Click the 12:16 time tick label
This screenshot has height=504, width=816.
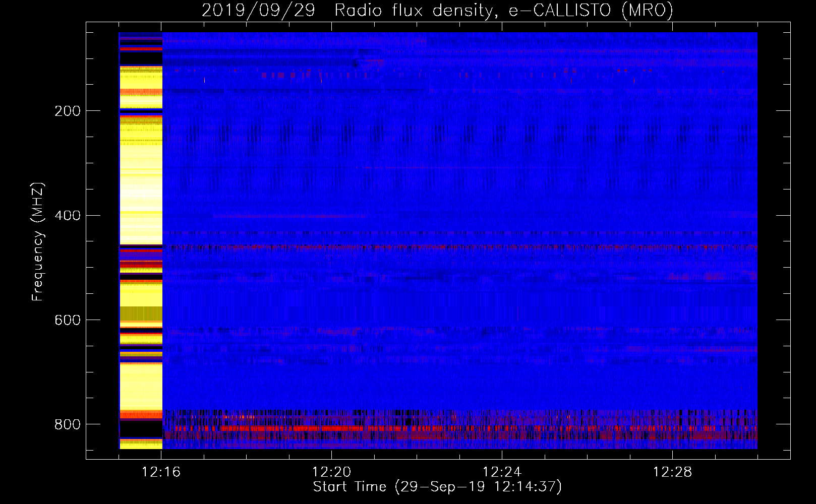click(x=161, y=472)
